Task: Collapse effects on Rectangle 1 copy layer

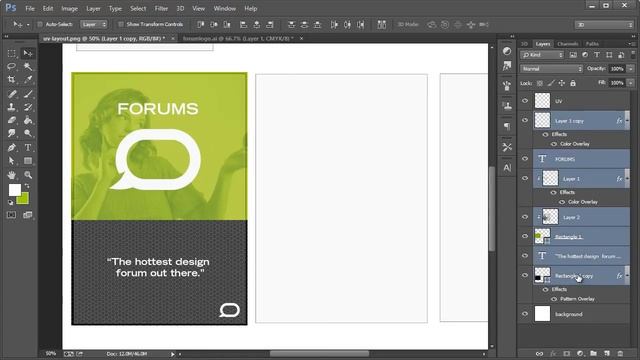Action: [x=627, y=276]
